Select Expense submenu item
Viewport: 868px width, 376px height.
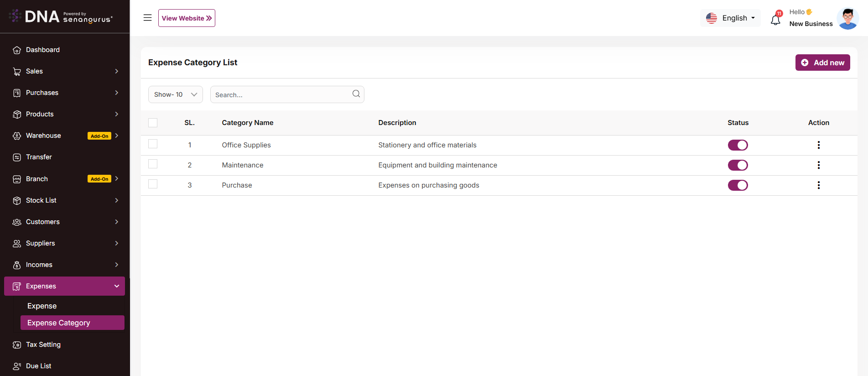[x=42, y=306]
